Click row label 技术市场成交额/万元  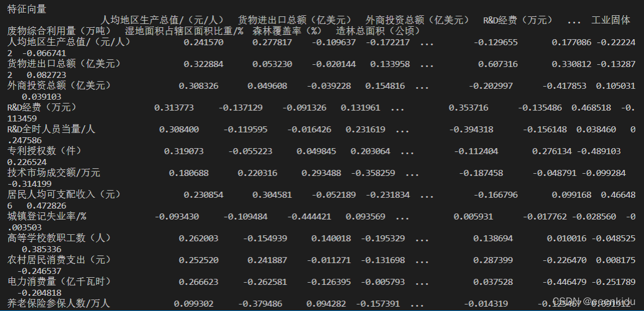click(54, 173)
